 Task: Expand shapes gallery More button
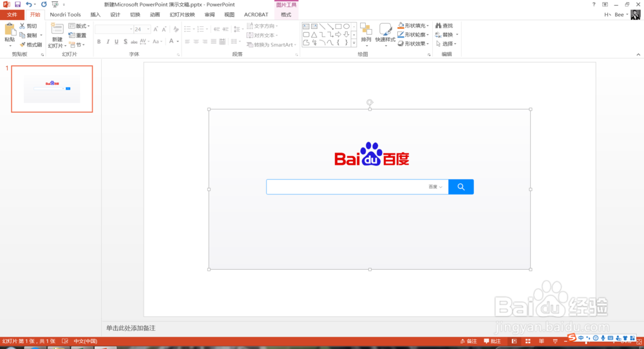click(x=354, y=42)
